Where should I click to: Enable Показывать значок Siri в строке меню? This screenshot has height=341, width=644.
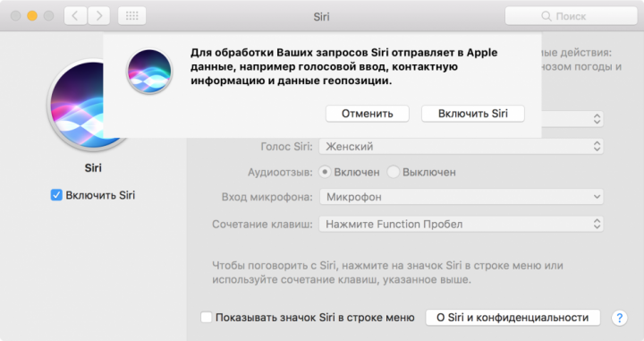coord(207,317)
